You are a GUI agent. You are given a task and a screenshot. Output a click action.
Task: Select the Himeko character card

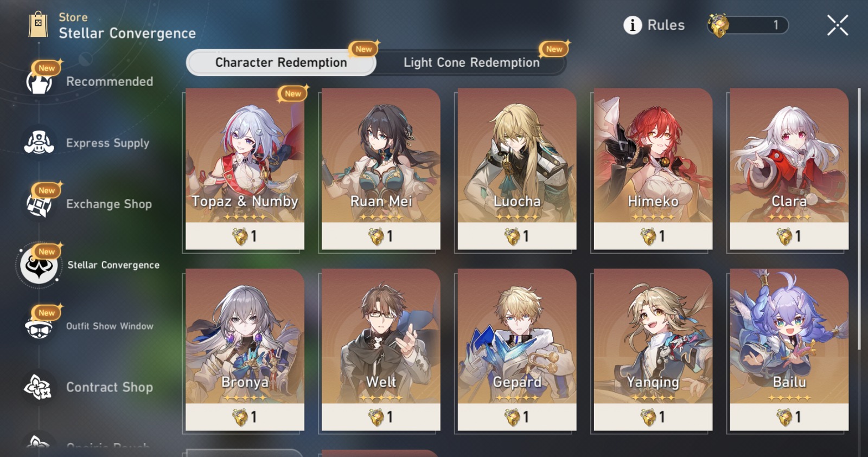point(653,169)
